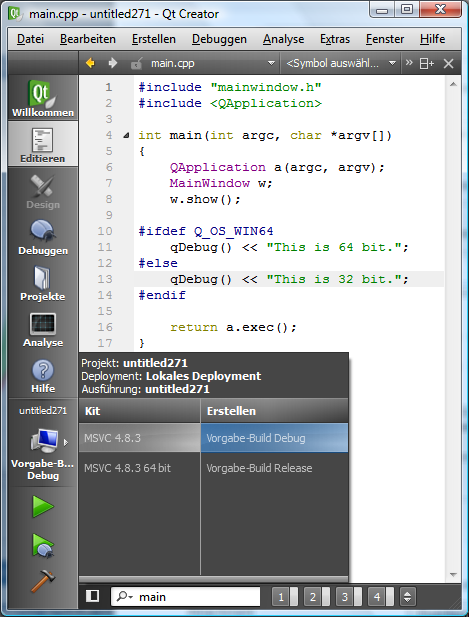Open the Fenster menu
The image size is (469, 617).
(x=385, y=39)
